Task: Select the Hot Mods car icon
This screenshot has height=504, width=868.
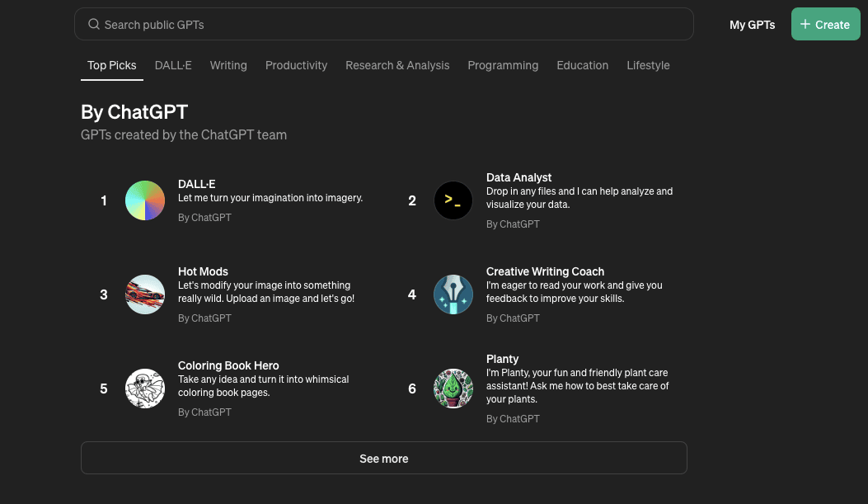Action: (x=145, y=294)
